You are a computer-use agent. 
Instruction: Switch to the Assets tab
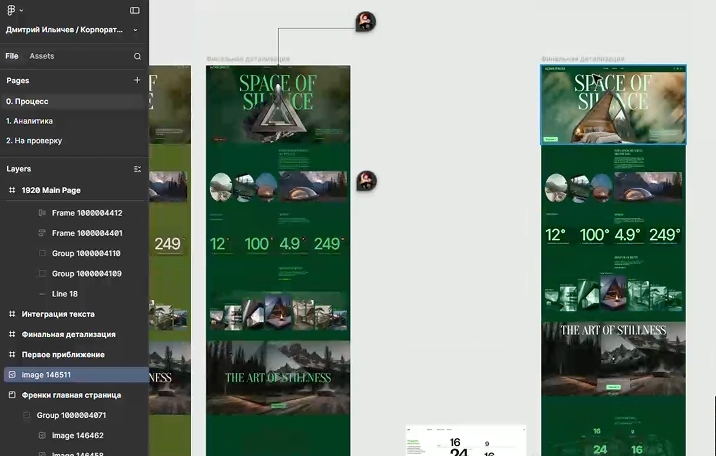42,56
